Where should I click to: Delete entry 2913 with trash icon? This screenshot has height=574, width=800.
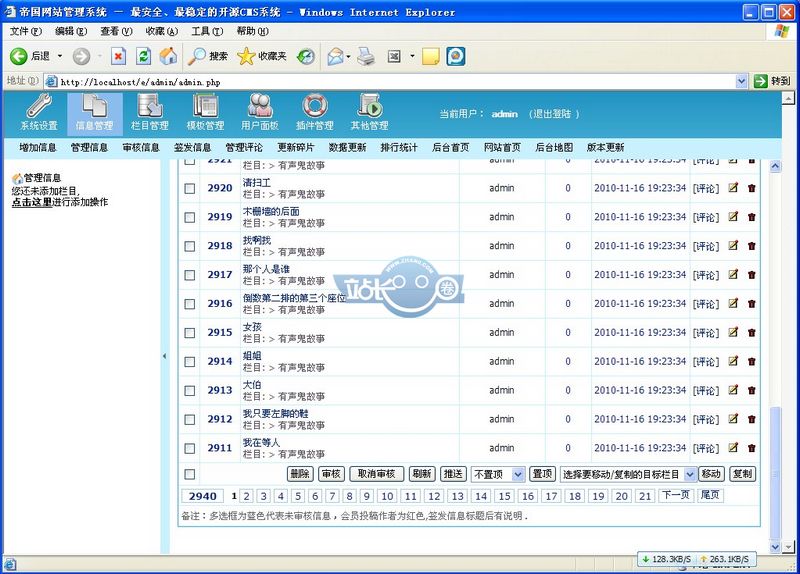[752, 390]
